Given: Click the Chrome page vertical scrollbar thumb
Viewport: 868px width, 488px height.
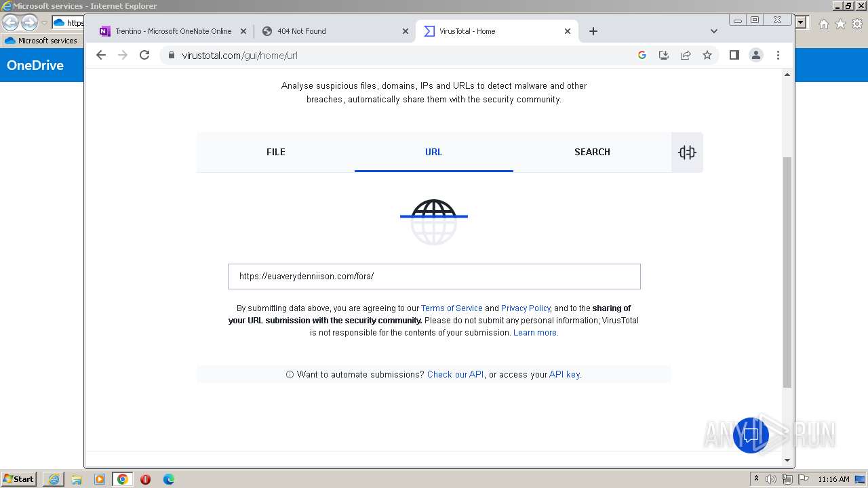Looking at the screenshot, I should pyautogui.click(x=787, y=272).
